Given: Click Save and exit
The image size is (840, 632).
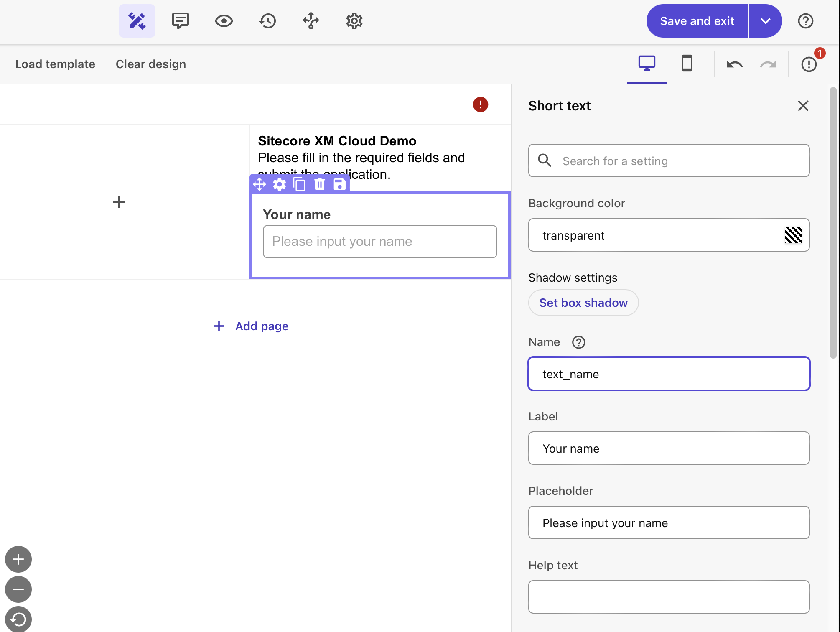Looking at the screenshot, I should coord(697,21).
